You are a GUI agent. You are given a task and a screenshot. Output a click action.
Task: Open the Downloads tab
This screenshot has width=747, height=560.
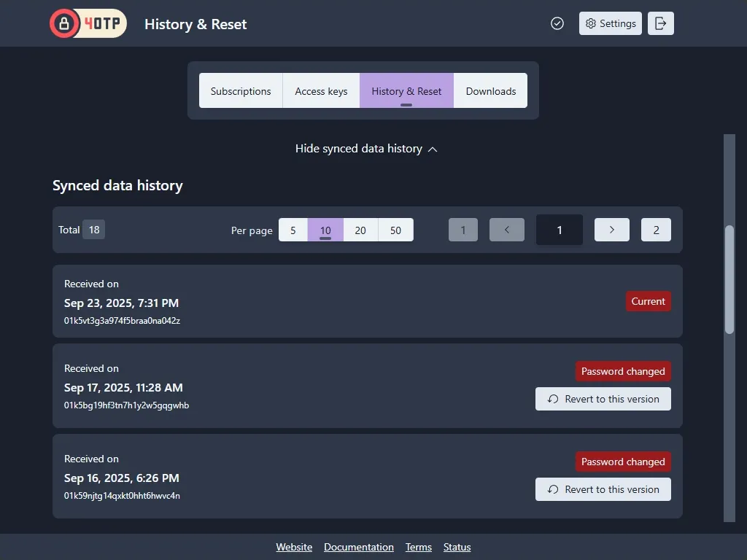[490, 90]
